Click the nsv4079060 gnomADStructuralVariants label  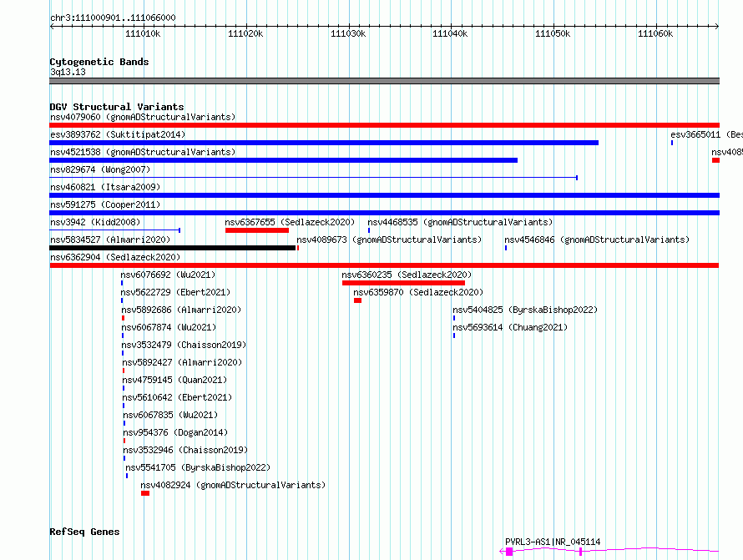point(143,117)
